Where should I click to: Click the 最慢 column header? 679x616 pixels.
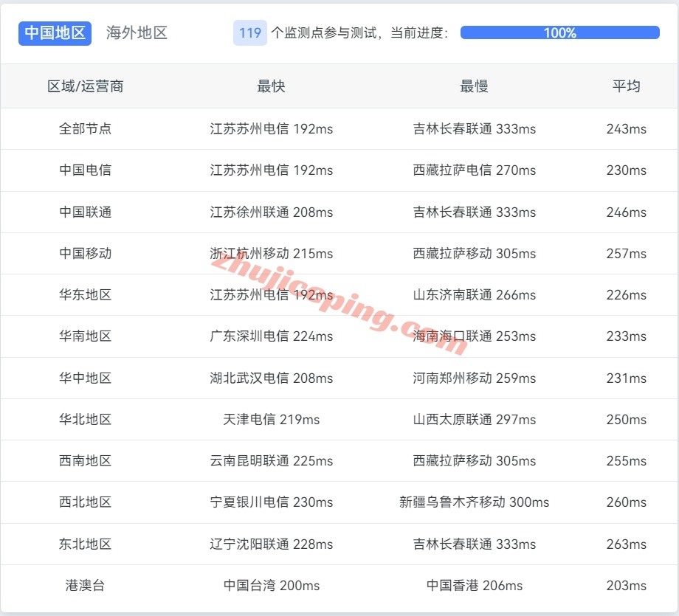[474, 86]
